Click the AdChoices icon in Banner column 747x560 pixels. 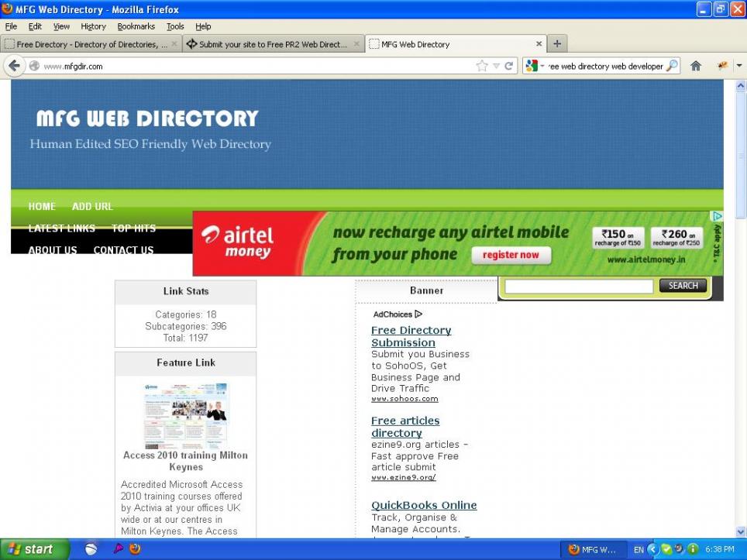click(x=418, y=314)
